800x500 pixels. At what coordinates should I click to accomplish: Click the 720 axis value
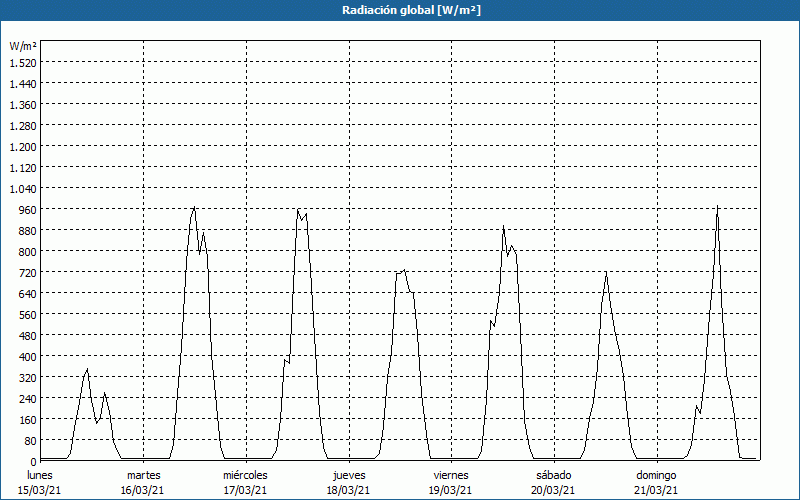(x=28, y=272)
